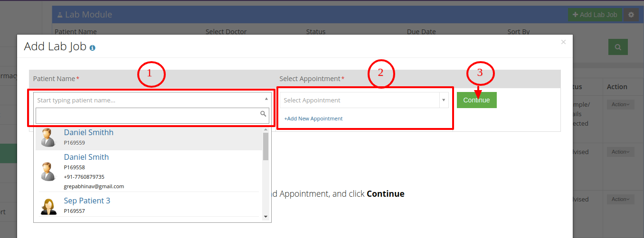Select patient Daniel Smith P169558
Image resolution: width=644 pixels, height=238 pixels.
pyautogui.click(x=148, y=171)
